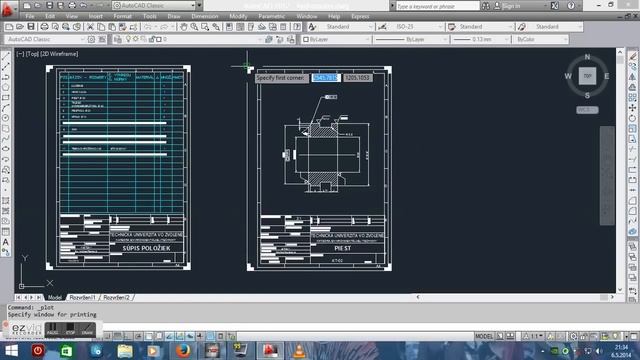Open the Format menu
The image size is (640, 360).
122,16
